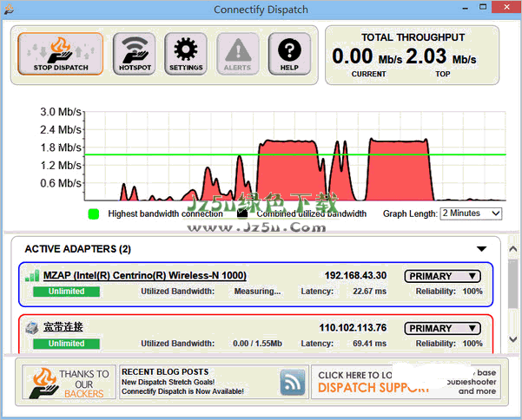Viewport: 522px width, 420px height.
Task: Click the MZAP Intel Centrino adapter name
Action: (x=145, y=276)
